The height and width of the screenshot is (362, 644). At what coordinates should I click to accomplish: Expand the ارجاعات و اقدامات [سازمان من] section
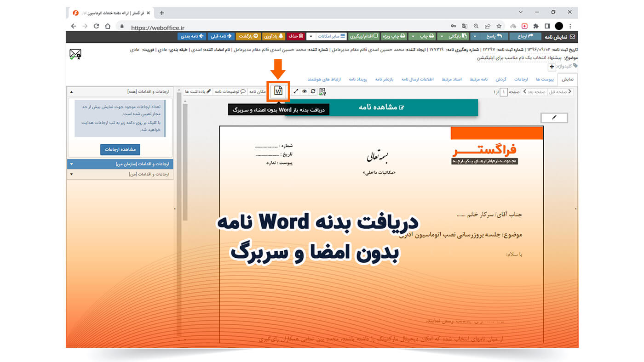(120, 164)
